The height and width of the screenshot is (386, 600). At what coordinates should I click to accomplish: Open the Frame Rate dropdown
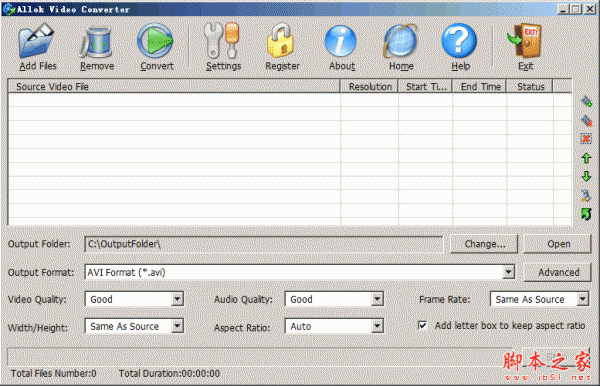[x=582, y=299]
